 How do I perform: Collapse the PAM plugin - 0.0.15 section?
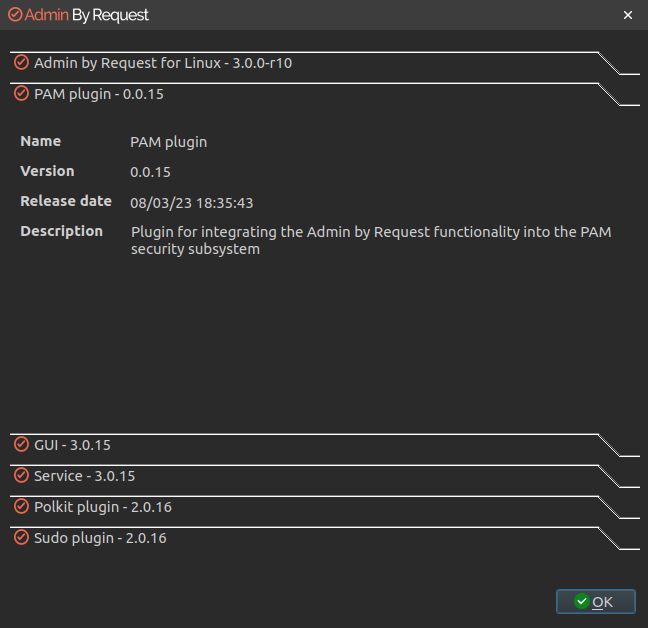324,94
